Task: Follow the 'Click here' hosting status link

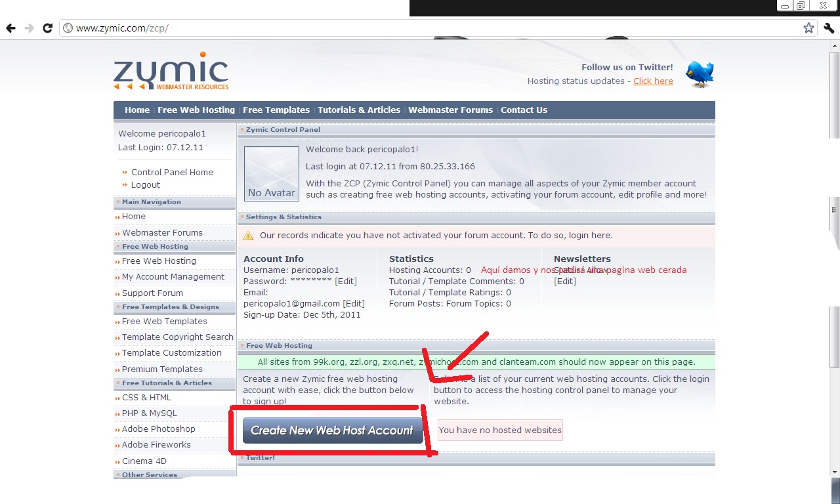Action: 653,81
